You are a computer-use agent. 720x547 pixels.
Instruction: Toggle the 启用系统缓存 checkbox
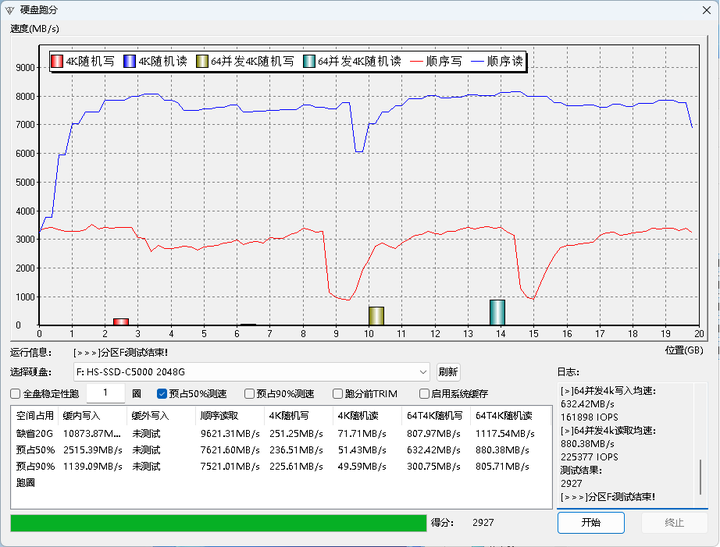point(424,394)
